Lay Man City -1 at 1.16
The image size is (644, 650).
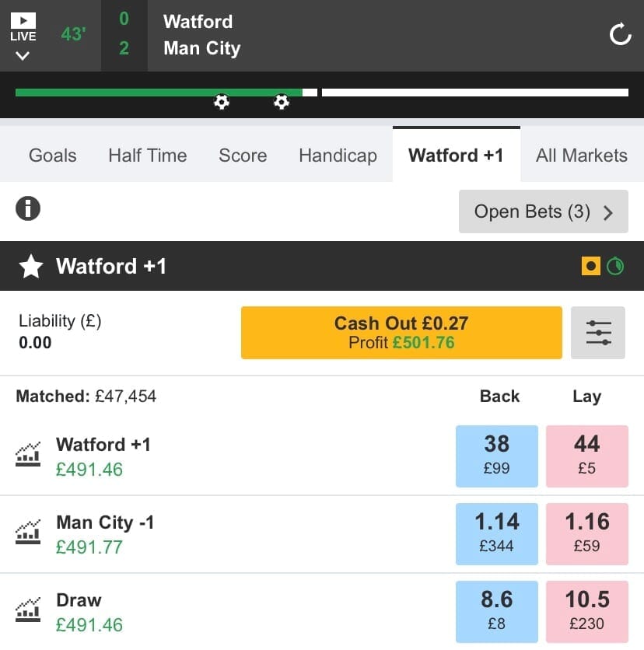click(587, 534)
